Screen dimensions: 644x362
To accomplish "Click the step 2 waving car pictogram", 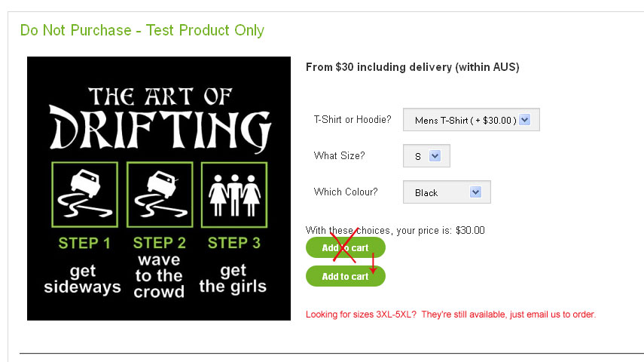I will 159,195.
